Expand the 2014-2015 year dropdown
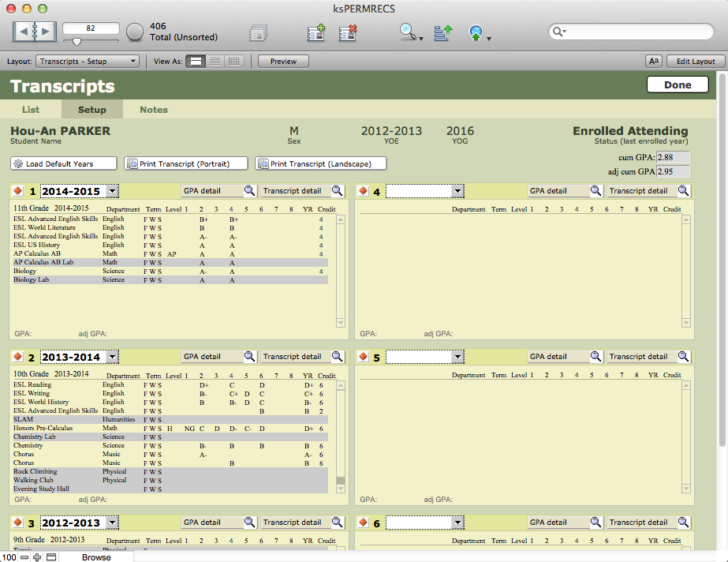The width and height of the screenshot is (728, 562). coord(112,191)
